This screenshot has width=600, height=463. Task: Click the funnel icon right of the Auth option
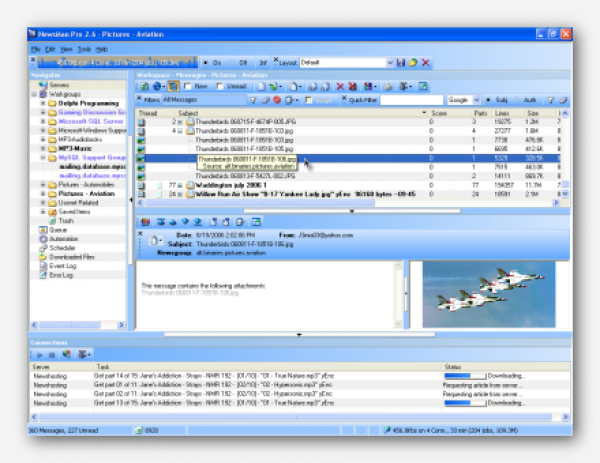(551, 100)
